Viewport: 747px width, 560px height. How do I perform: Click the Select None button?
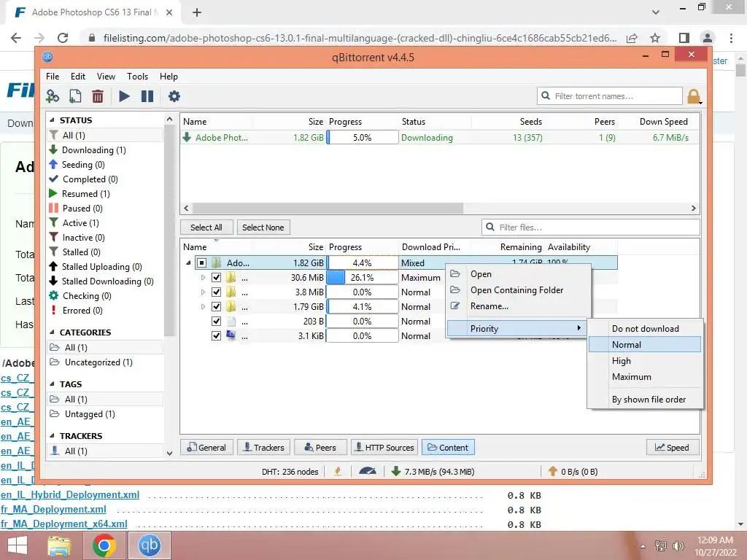(263, 227)
